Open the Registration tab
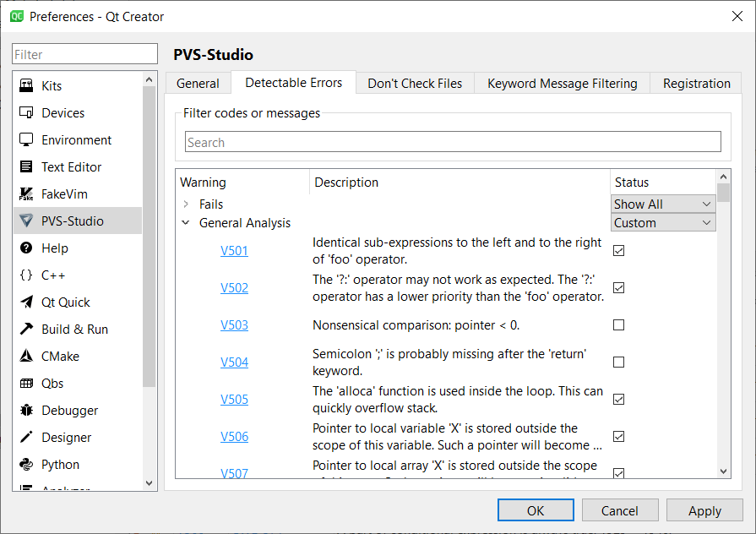The image size is (756, 534). click(695, 83)
